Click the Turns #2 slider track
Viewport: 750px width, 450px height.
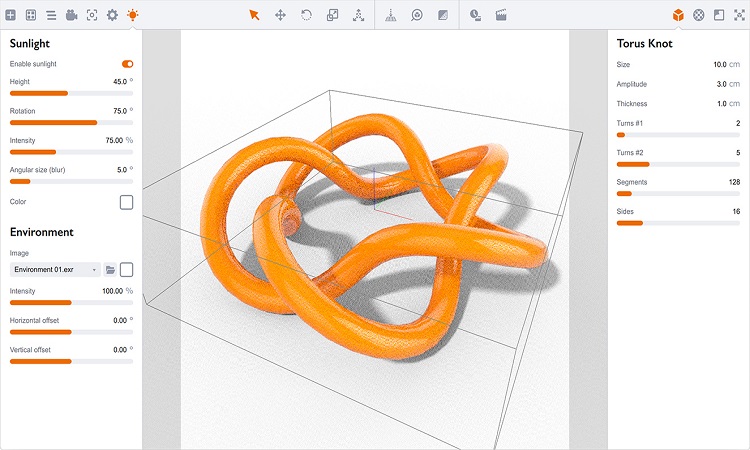(678, 164)
